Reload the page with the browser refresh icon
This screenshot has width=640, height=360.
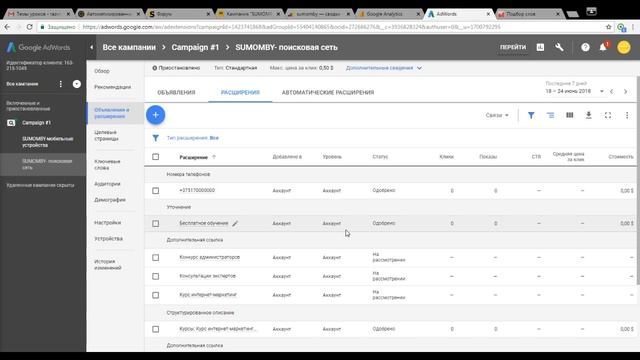click(x=29, y=27)
